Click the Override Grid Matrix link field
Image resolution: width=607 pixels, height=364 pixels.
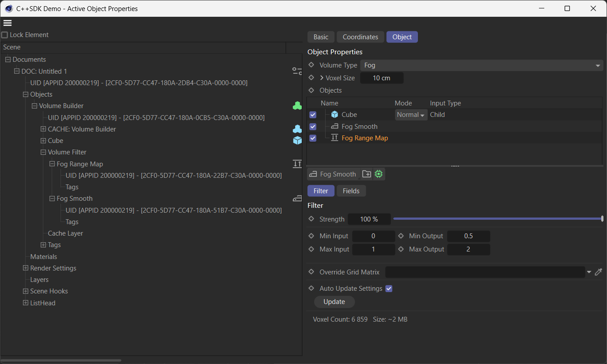tap(485, 272)
